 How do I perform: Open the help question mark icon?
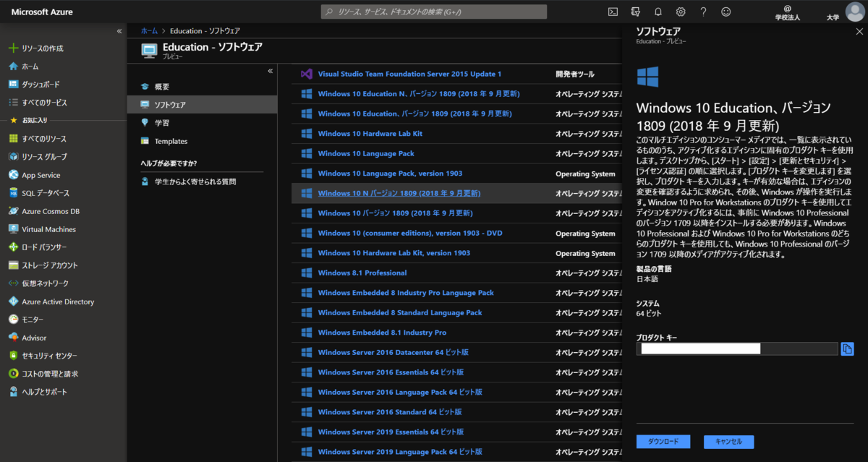point(703,12)
